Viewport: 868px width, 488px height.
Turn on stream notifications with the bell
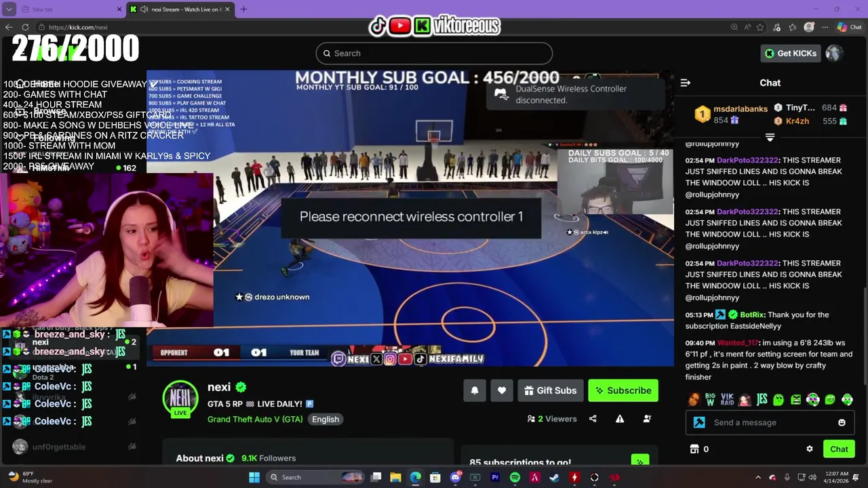[475, 390]
